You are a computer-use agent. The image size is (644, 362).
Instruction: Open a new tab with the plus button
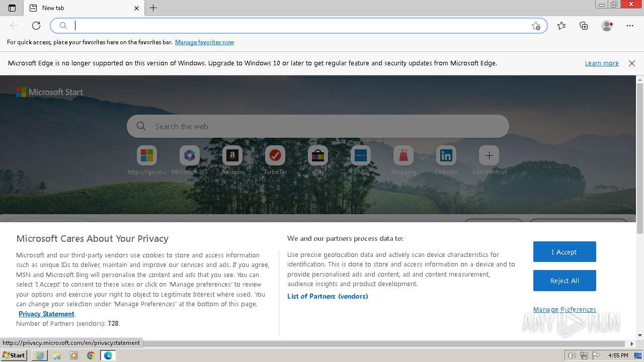[153, 8]
